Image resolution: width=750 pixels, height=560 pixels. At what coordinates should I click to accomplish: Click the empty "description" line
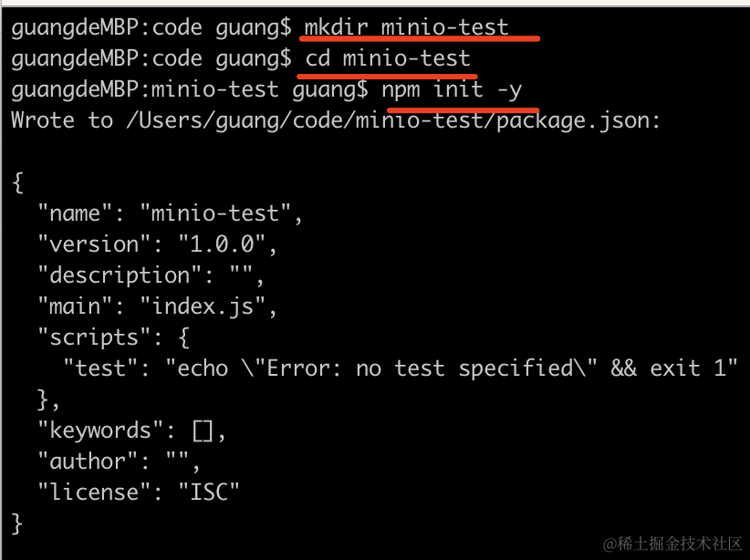pos(151,275)
